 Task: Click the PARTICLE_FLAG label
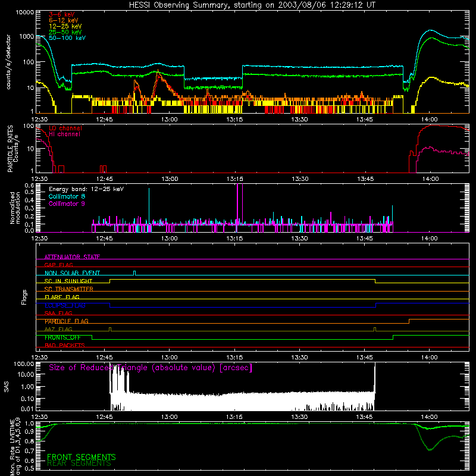[66, 321]
